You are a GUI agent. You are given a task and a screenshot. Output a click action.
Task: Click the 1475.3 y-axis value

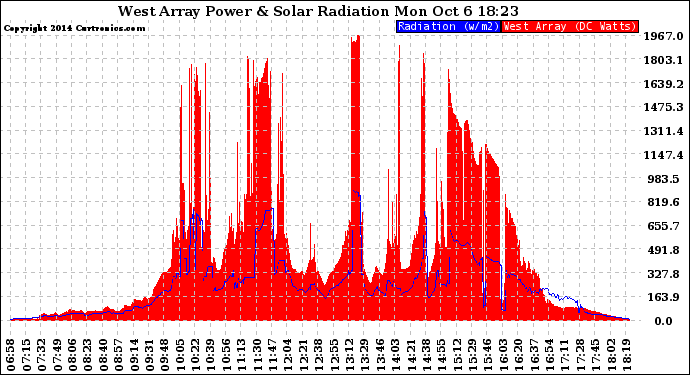(664, 107)
